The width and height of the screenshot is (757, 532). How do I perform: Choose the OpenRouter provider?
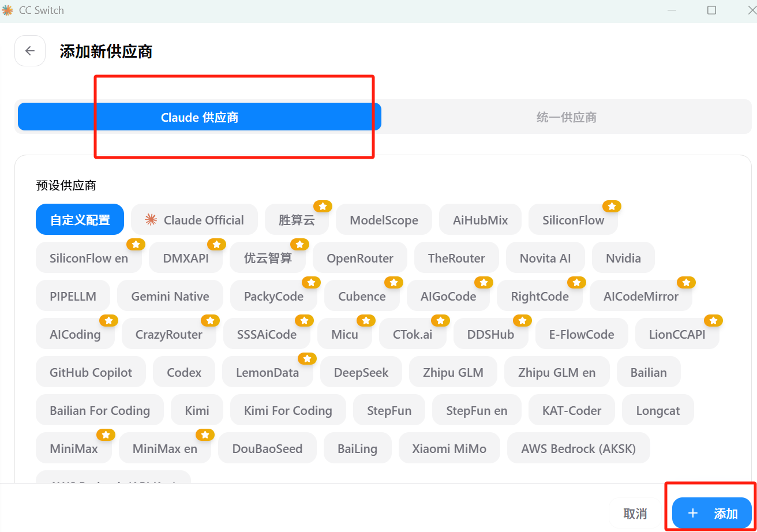tap(360, 258)
